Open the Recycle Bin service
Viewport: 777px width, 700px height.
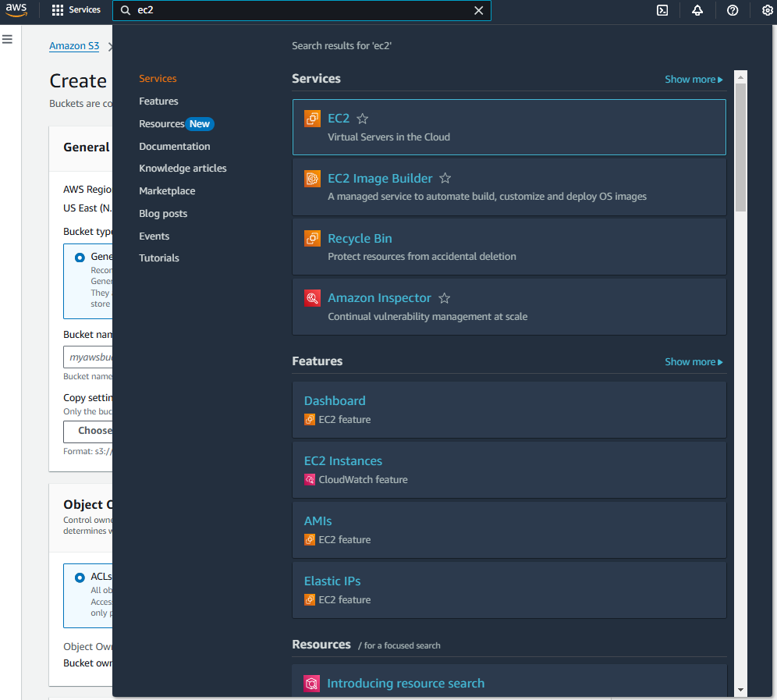[x=360, y=238]
